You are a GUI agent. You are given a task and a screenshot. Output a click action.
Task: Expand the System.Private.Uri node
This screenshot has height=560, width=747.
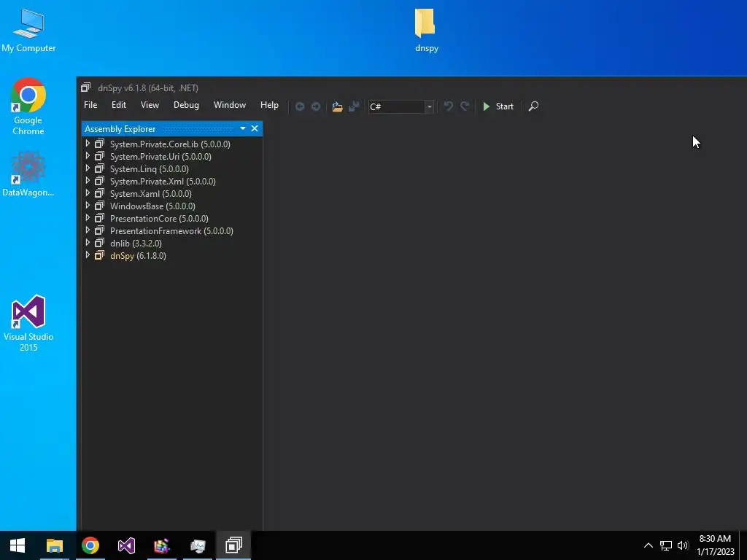(x=88, y=156)
